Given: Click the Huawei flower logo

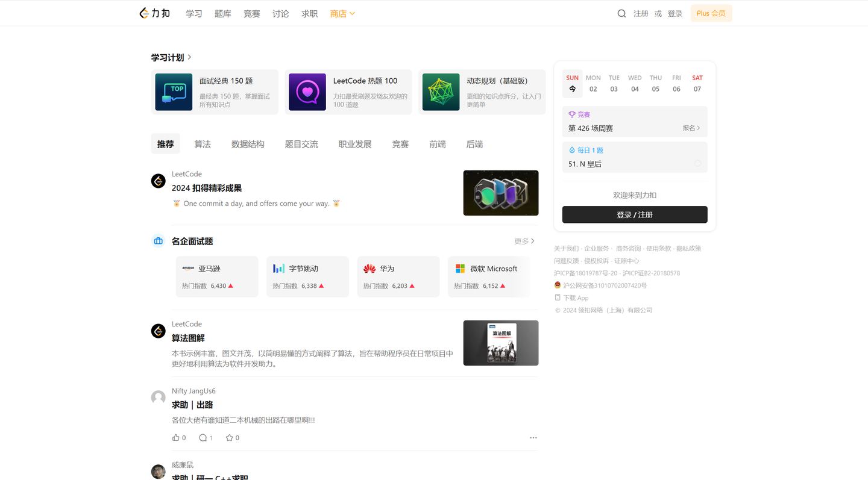Looking at the screenshot, I should point(370,269).
